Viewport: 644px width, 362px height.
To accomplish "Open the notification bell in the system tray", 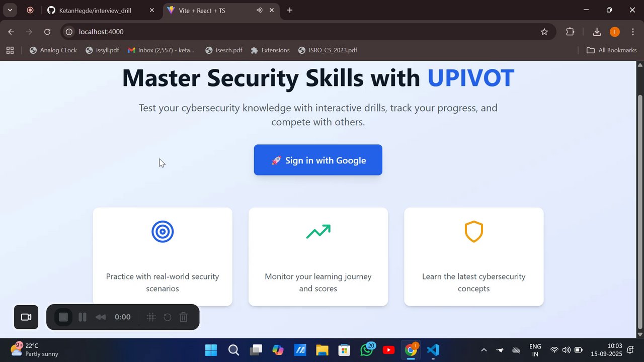I will 630,350.
